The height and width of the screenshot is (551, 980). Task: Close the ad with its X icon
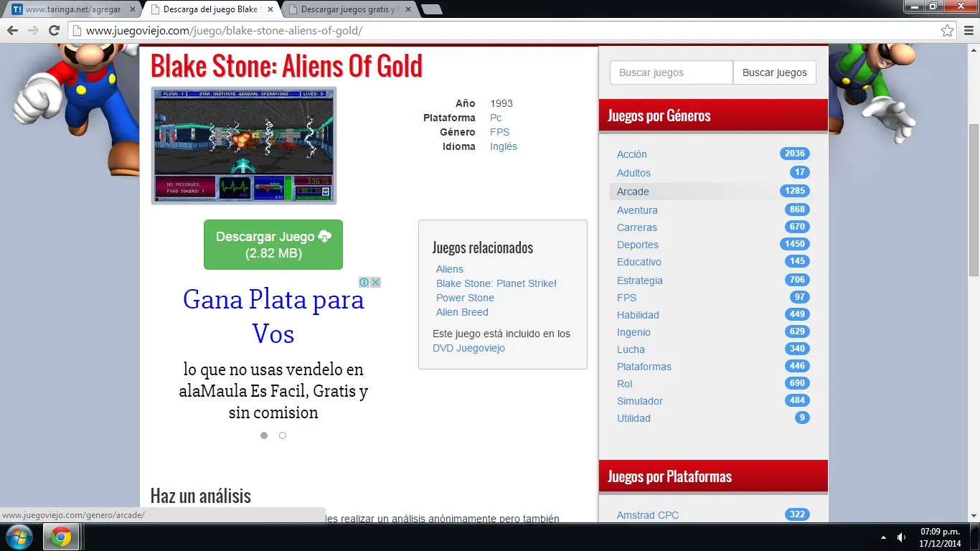374,282
